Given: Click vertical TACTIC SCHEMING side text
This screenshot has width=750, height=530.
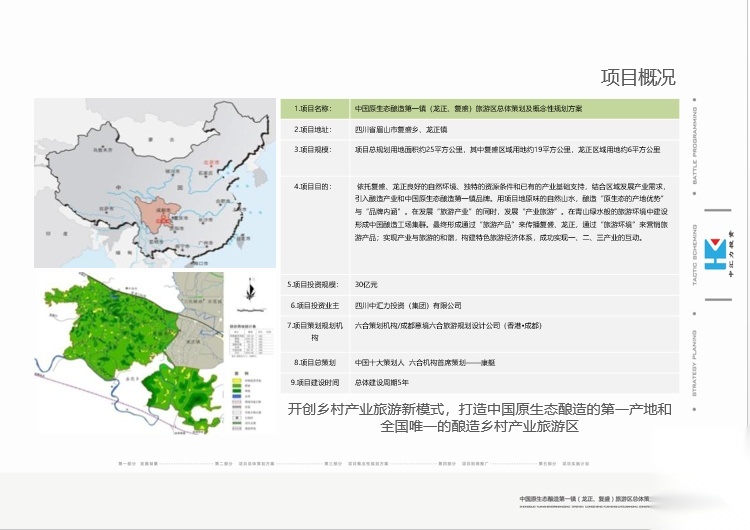Looking at the screenshot, I should tap(695, 254).
